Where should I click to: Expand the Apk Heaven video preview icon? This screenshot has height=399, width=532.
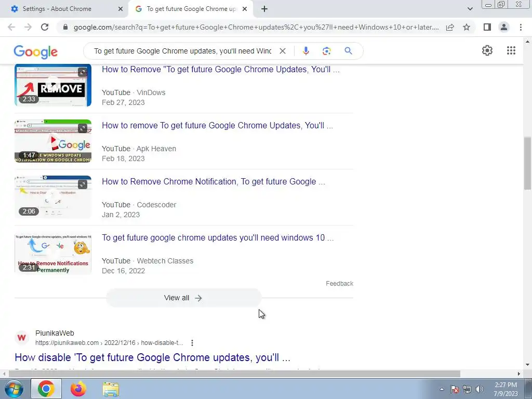[83, 128]
